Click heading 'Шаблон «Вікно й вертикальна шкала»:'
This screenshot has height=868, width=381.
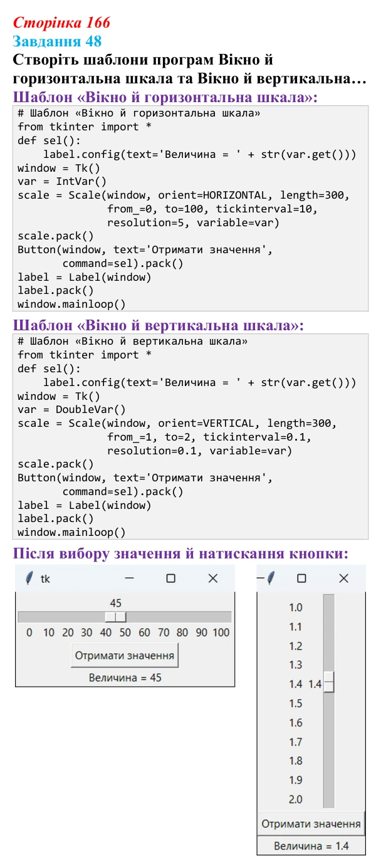point(159,326)
